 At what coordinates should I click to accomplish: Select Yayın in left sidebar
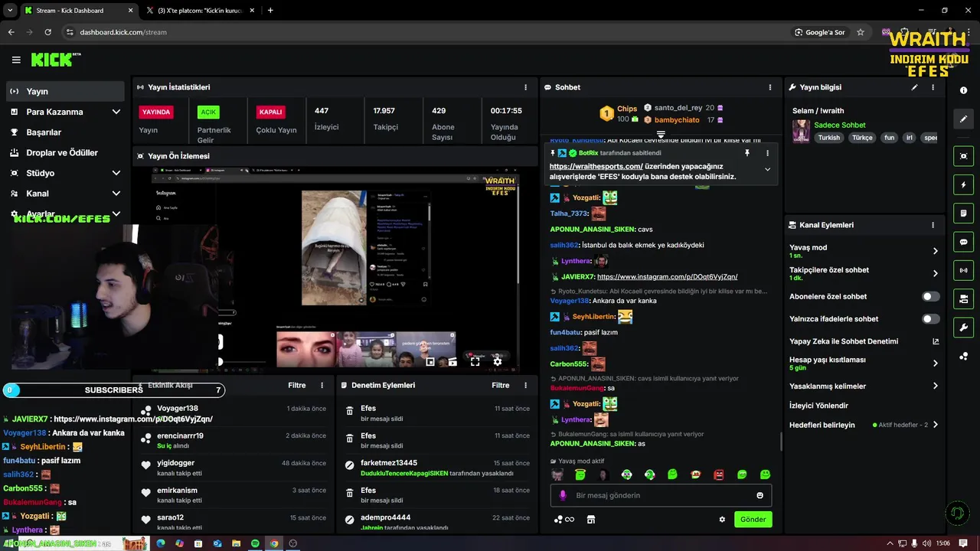[65, 91]
